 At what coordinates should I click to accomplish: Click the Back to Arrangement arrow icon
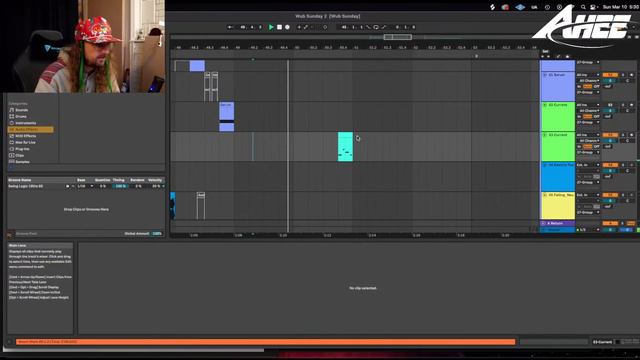coord(230,27)
